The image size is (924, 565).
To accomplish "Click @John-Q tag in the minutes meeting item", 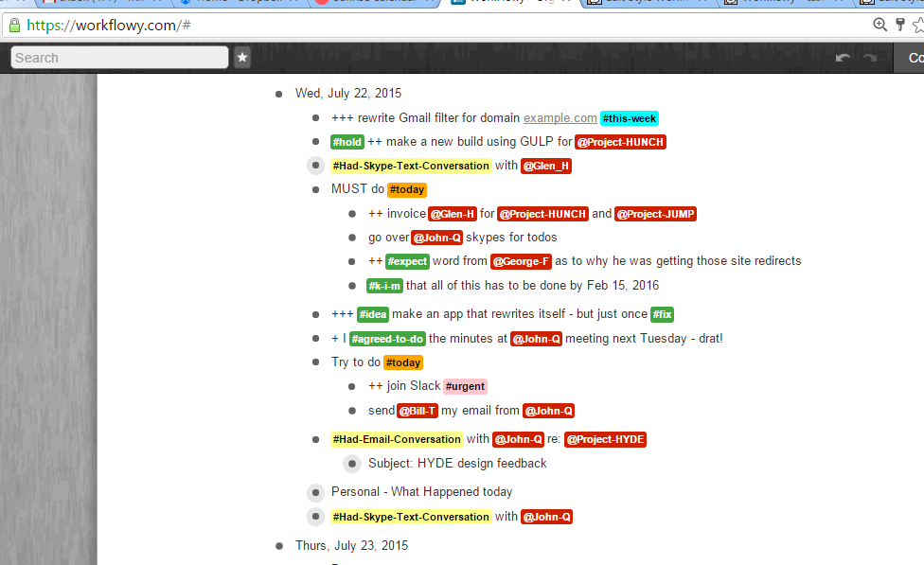I will [536, 340].
